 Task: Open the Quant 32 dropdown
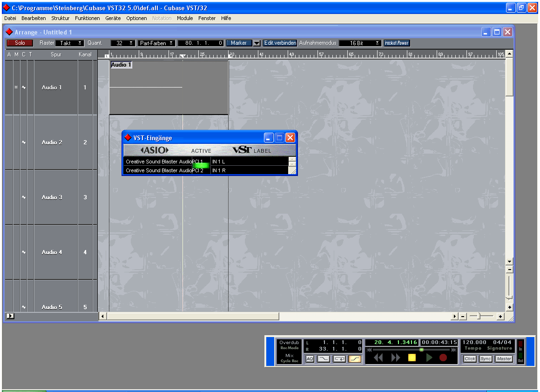point(122,43)
